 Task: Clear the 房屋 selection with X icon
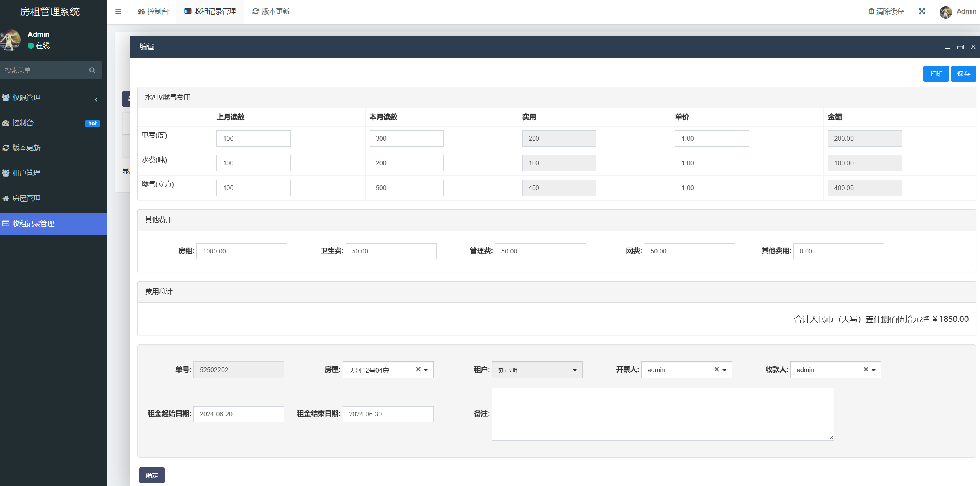tap(418, 369)
